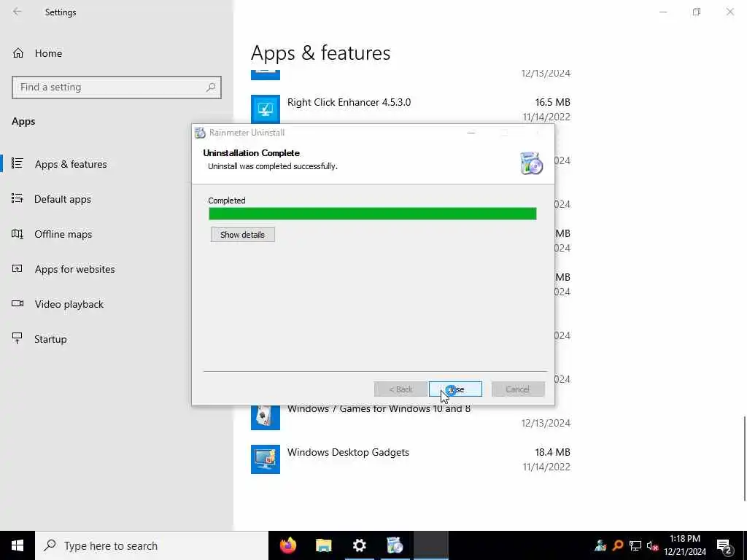Click the Startup sidebar icon

pyautogui.click(x=18, y=338)
